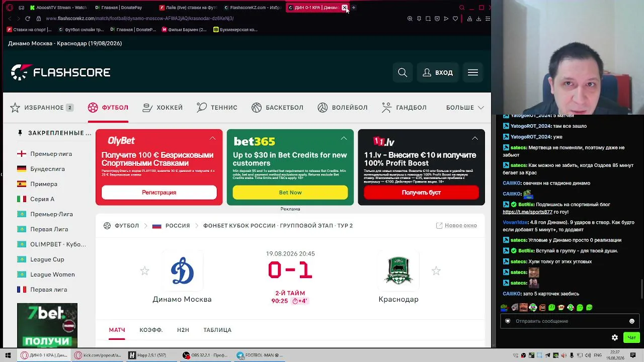Switch to the Таблица tab
644x362 pixels.
(217, 330)
